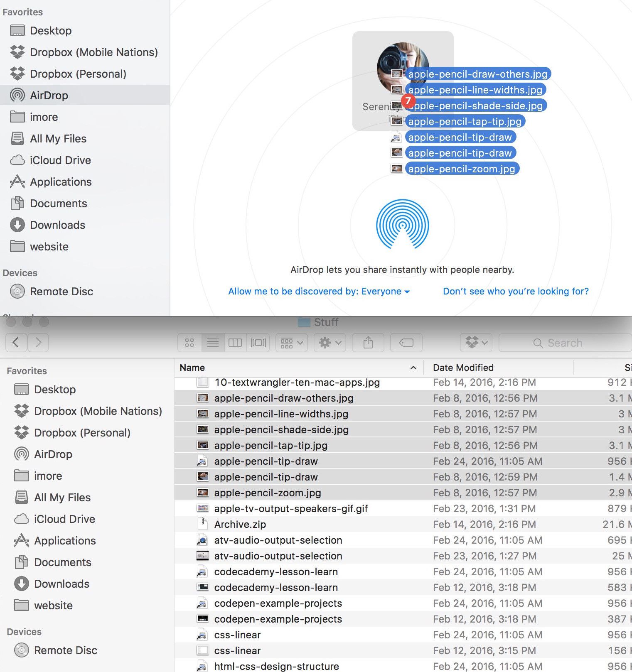Image resolution: width=632 pixels, height=672 pixels.
Task: Open the Dropbox toolbar dropdown
Action: coord(476,343)
